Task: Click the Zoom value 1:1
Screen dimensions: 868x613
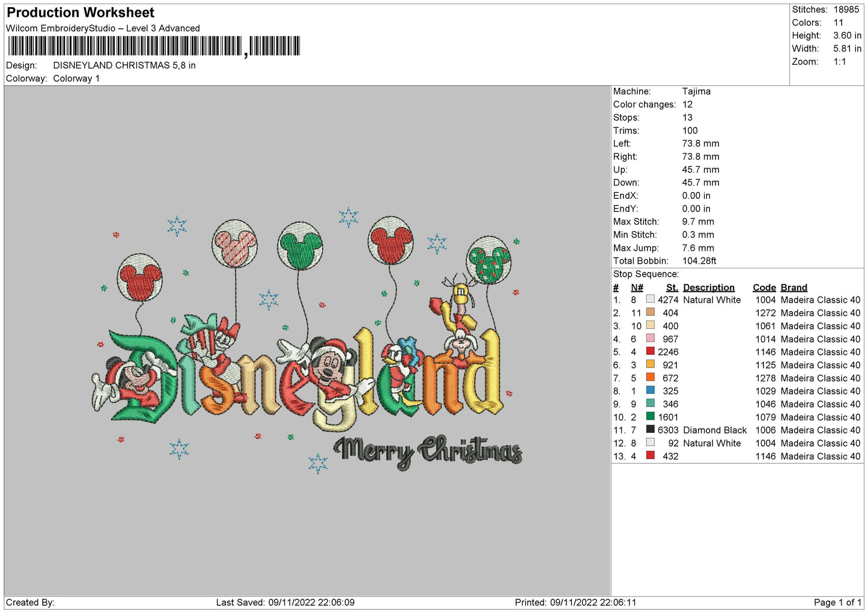Action: (x=840, y=62)
